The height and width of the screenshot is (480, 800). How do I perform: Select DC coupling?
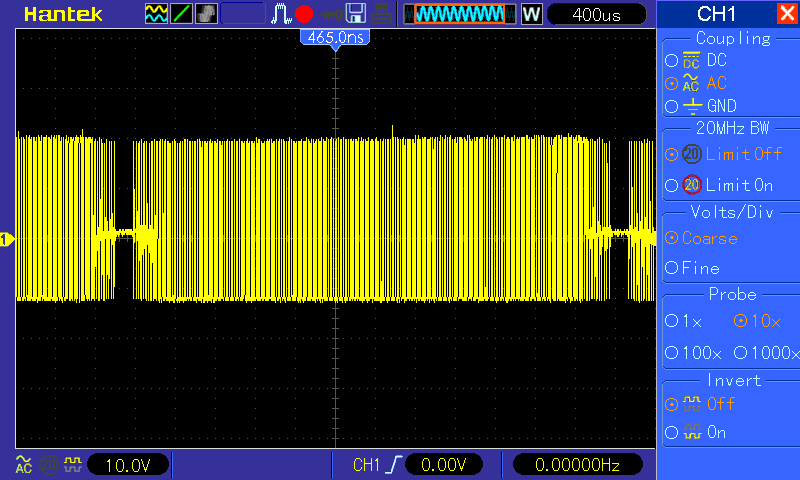tap(696, 60)
